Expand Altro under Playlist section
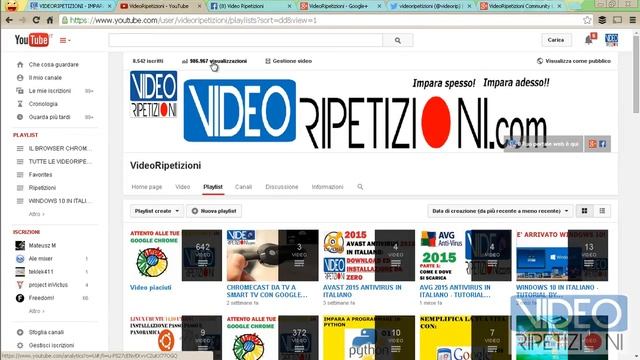The width and height of the screenshot is (640, 360). pos(36,214)
